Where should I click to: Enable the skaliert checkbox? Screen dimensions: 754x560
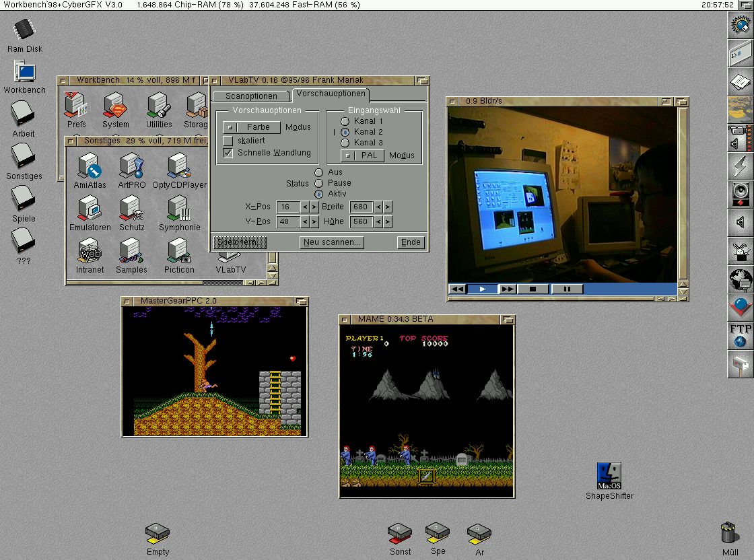coord(228,141)
